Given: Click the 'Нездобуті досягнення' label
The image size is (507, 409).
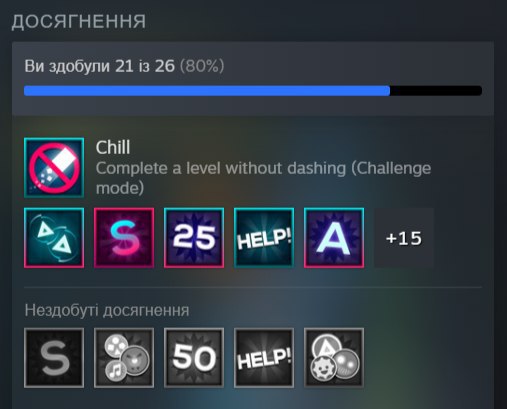Looking at the screenshot, I should point(107,310).
